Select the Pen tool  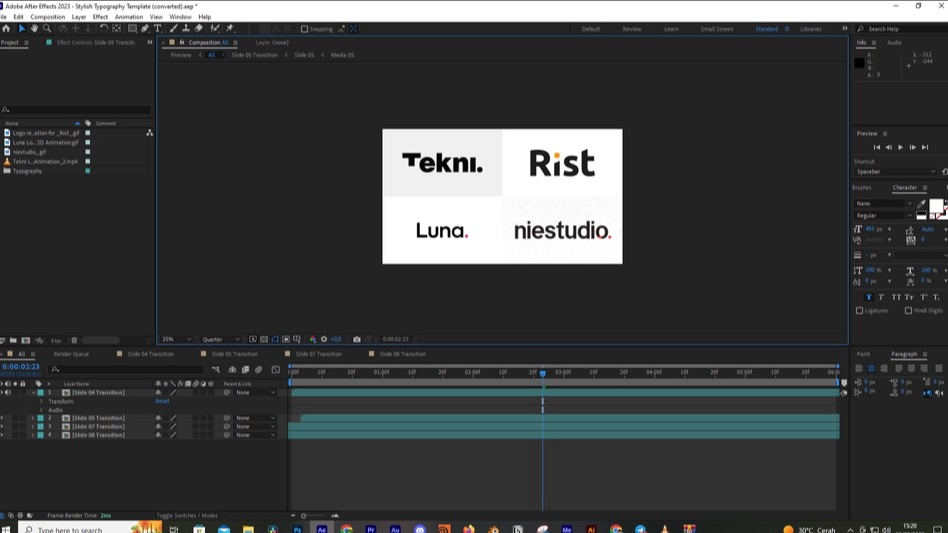pyautogui.click(x=145, y=28)
